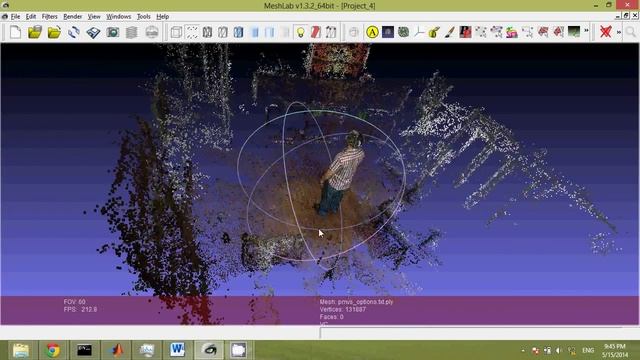Click the dark blue tool icon beside Align
Image resolution: width=640 pixels, height=360 pixels.
[x=388, y=32]
